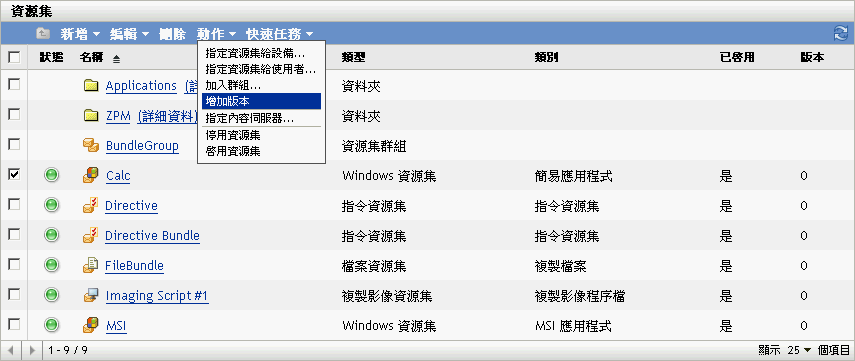Click the 版本 column header
The width and height of the screenshot is (855, 361).
point(812,57)
